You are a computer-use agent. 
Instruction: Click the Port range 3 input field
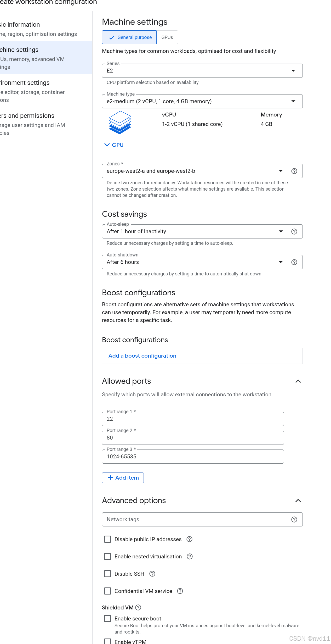tap(193, 457)
